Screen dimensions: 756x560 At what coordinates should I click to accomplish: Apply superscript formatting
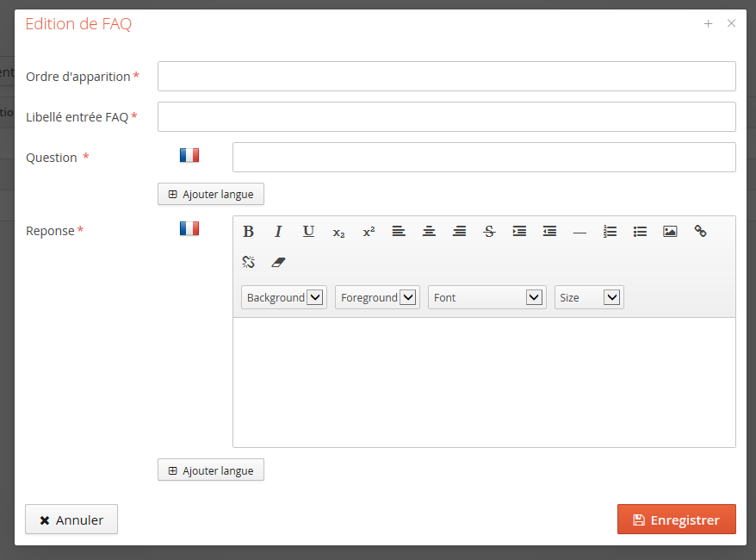[369, 232]
